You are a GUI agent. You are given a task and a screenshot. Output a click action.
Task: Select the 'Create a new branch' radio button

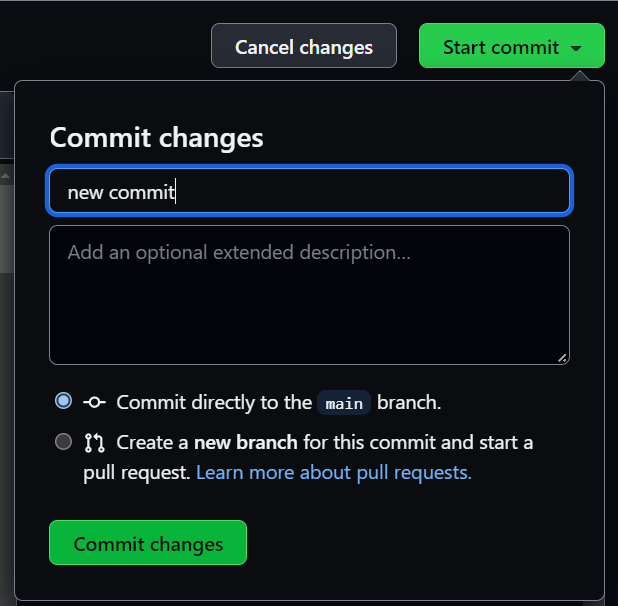pyautogui.click(x=63, y=441)
